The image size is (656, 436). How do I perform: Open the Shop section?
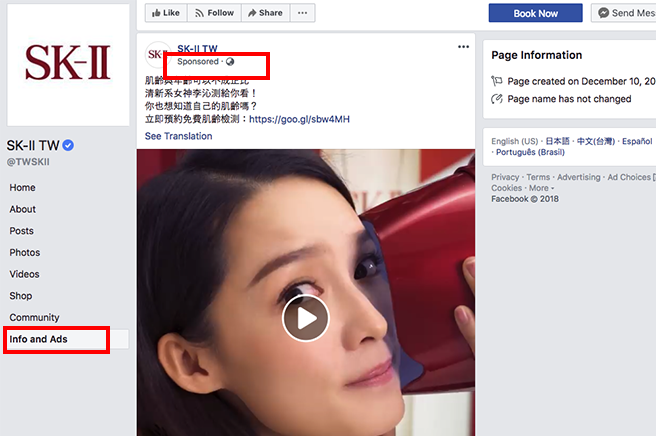pos(20,296)
